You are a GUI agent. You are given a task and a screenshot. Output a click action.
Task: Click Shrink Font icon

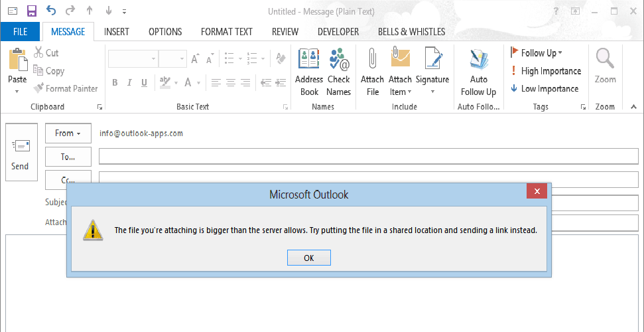click(210, 59)
